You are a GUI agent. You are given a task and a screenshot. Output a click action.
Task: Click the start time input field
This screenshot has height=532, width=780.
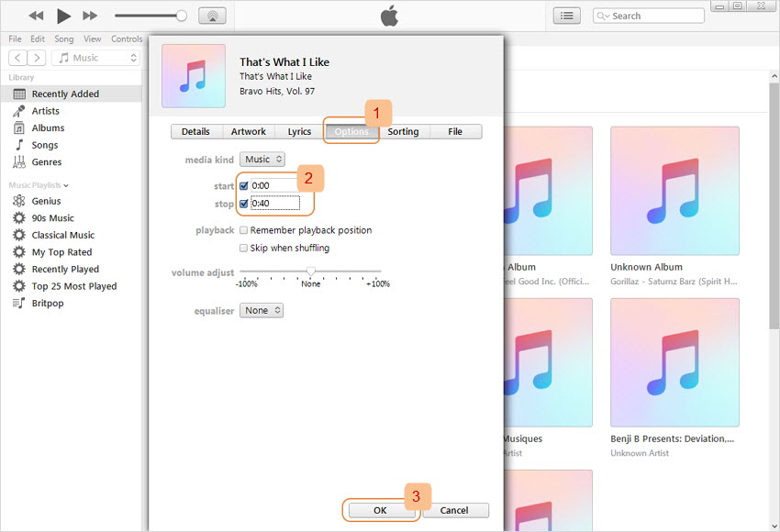tap(275, 186)
